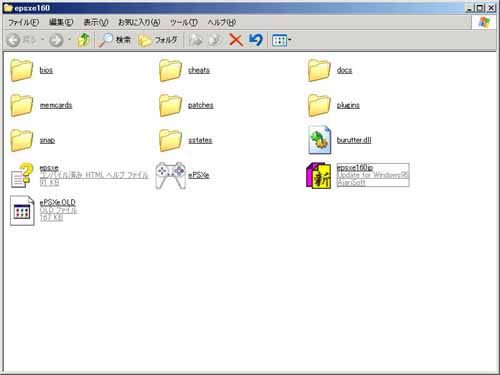Open the Tools menu
This screenshot has height=375, width=500.
pos(184,22)
